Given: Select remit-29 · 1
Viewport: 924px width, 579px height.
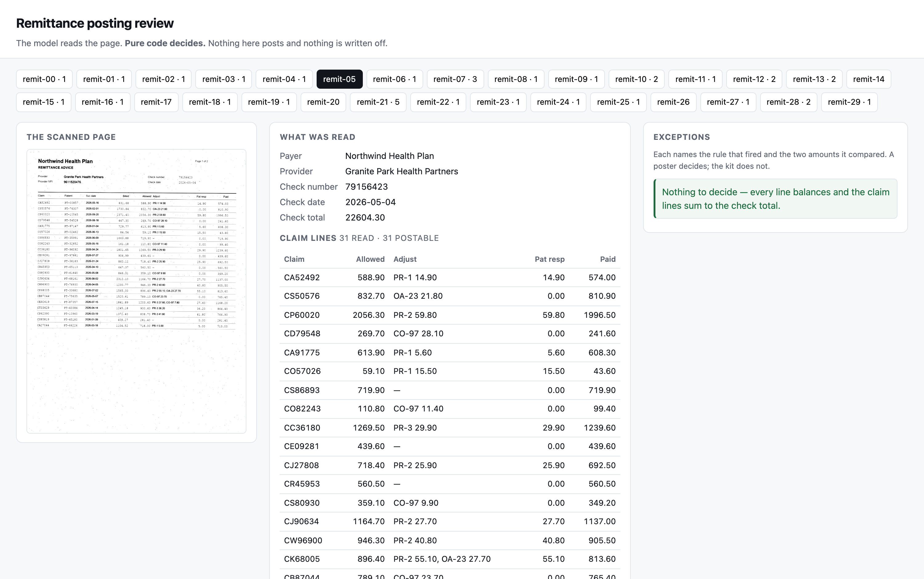Looking at the screenshot, I should pos(849,102).
